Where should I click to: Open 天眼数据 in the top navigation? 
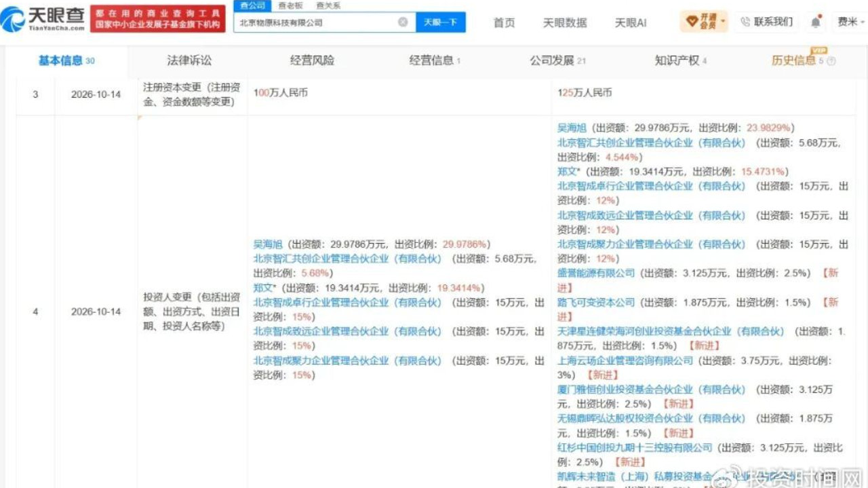pyautogui.click(x=565, y=22)
